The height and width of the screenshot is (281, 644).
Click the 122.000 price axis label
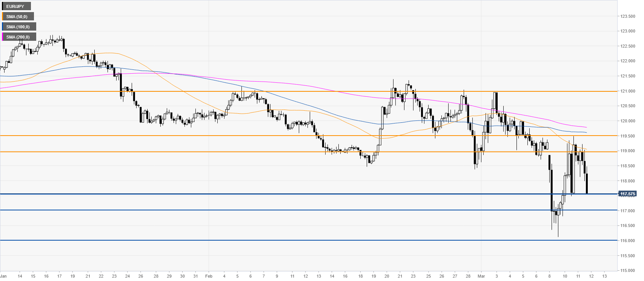(x=628, y=61)
